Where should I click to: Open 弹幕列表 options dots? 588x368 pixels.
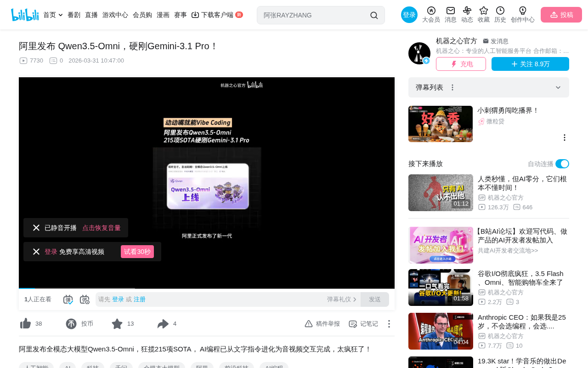[452, 87]
